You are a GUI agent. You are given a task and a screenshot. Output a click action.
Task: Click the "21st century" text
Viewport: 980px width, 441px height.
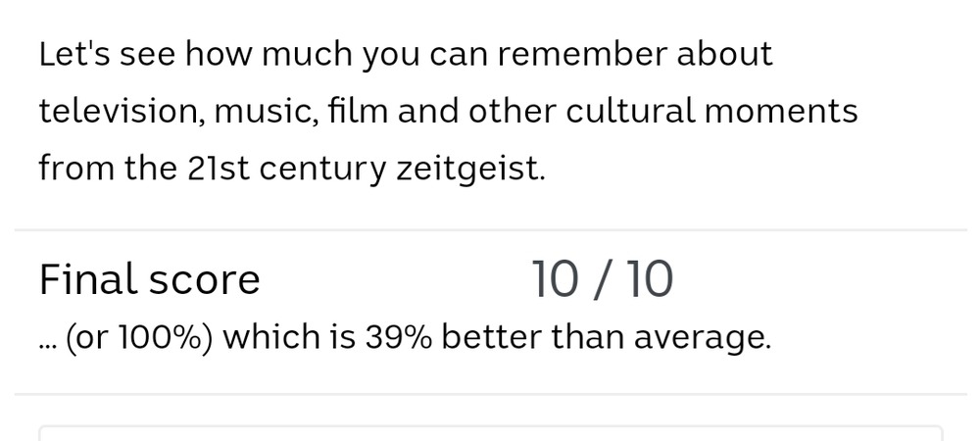(286, 169)
